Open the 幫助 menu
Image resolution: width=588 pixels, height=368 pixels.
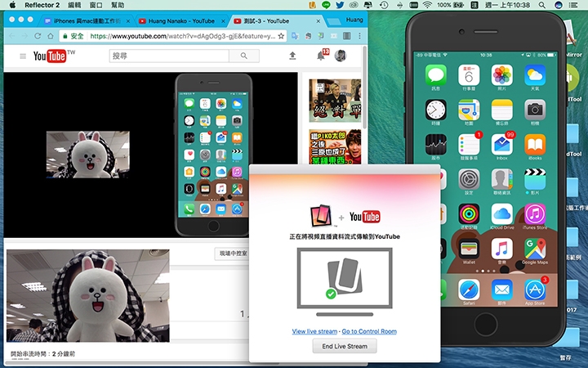[x=118, y=5]
